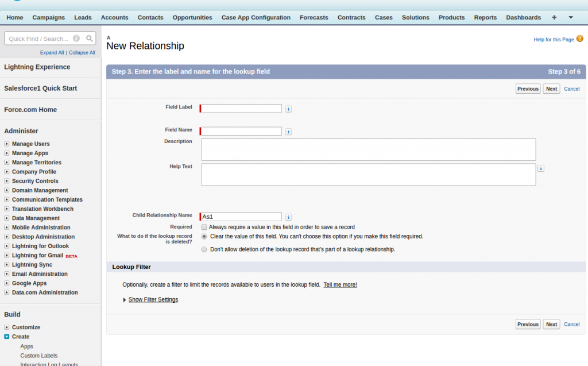Expand the Manage Users tree node
Image resolution: width=588 pixels, height=366 pixels.
[7, 144]
